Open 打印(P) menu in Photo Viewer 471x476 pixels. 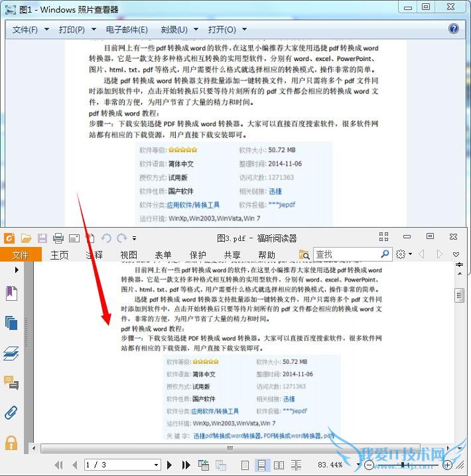(78, 29)
